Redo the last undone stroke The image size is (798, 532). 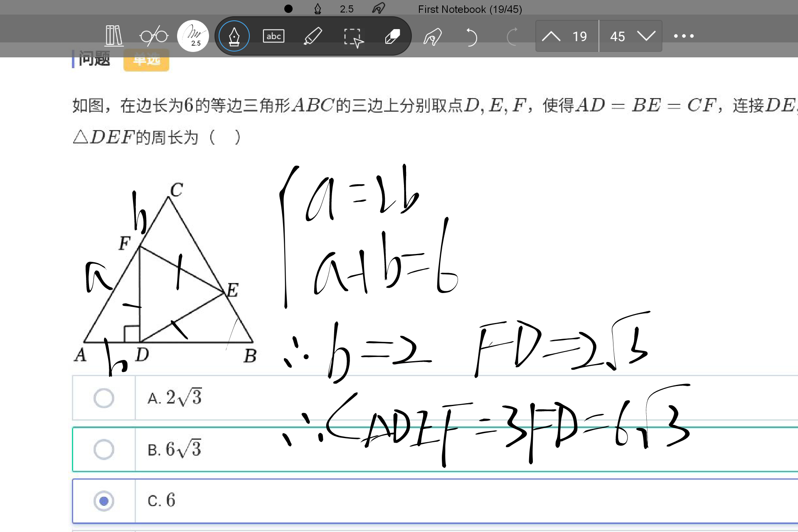point(512,37)
